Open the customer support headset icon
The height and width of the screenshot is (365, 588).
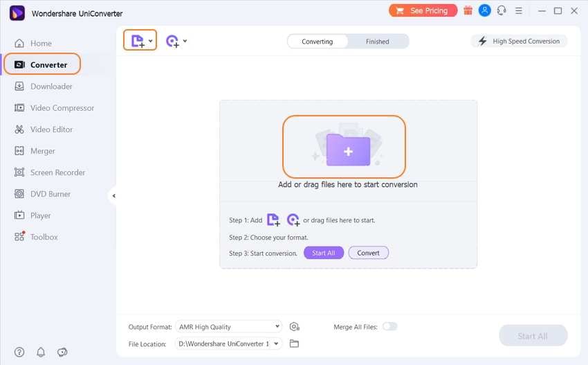click(502, 10)
